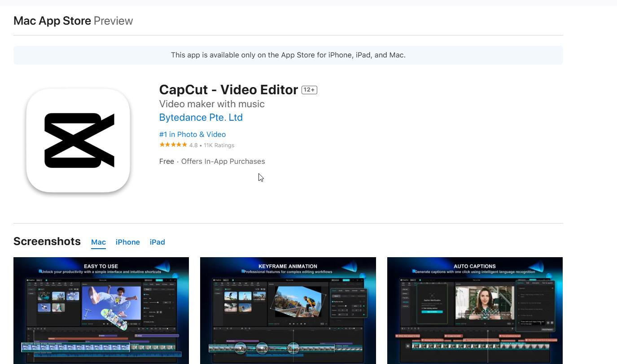Click the 12+ age rating badge
The image size is (617, 364).
tap(310, 90)
